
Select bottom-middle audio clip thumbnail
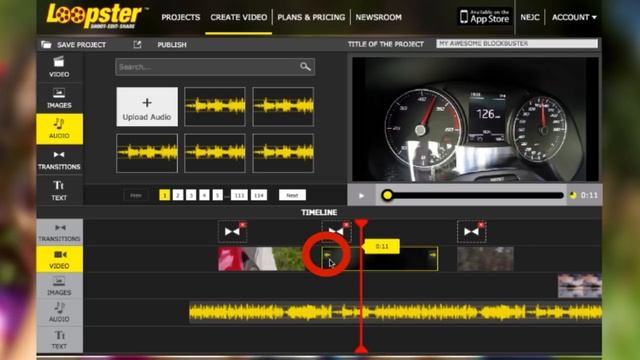point(215,153)
